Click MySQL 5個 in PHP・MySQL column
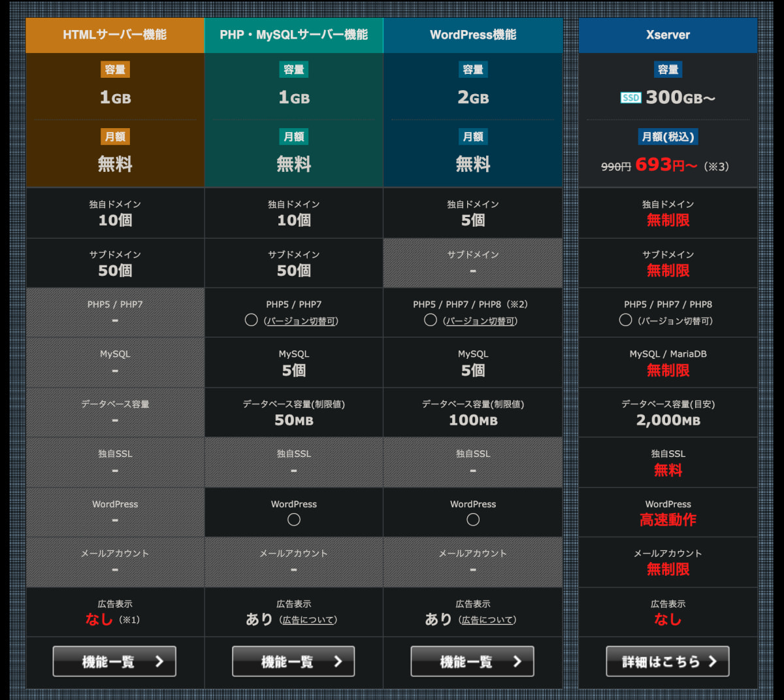 click(294, 363)
